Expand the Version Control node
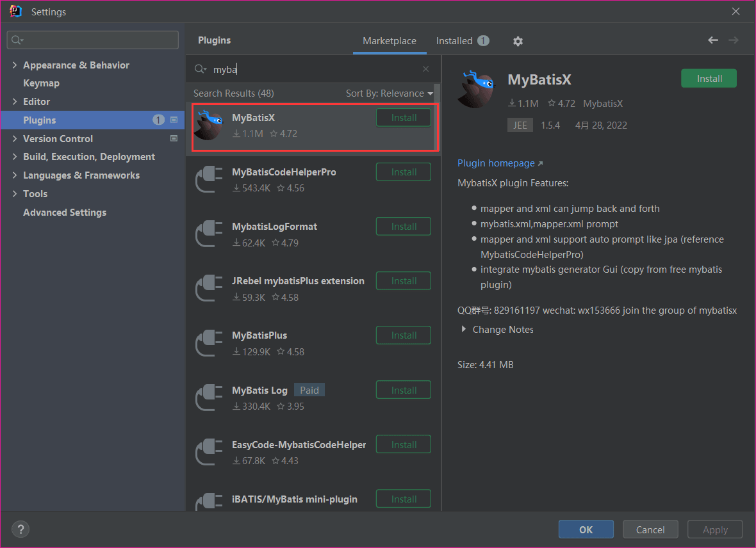Viewport: 756px width, 548px height. [x=15, y=138]
